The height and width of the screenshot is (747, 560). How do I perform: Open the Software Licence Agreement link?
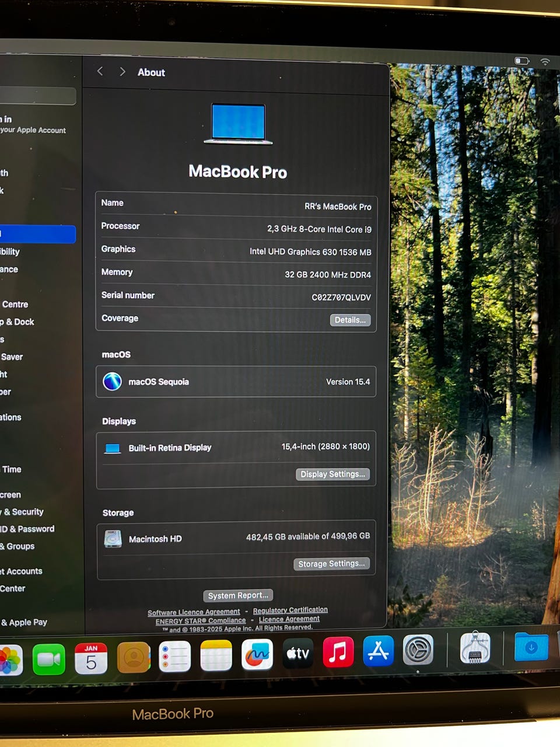pyautogui.click(x=194, y=612)
